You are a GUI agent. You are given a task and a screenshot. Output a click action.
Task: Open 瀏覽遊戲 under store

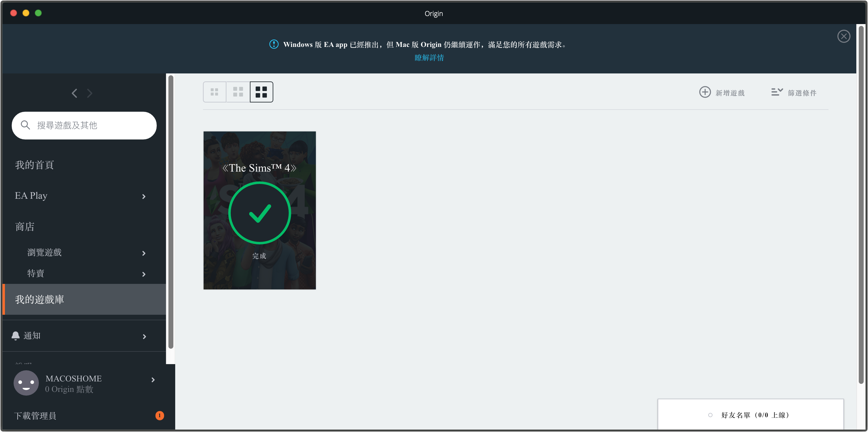44,252
